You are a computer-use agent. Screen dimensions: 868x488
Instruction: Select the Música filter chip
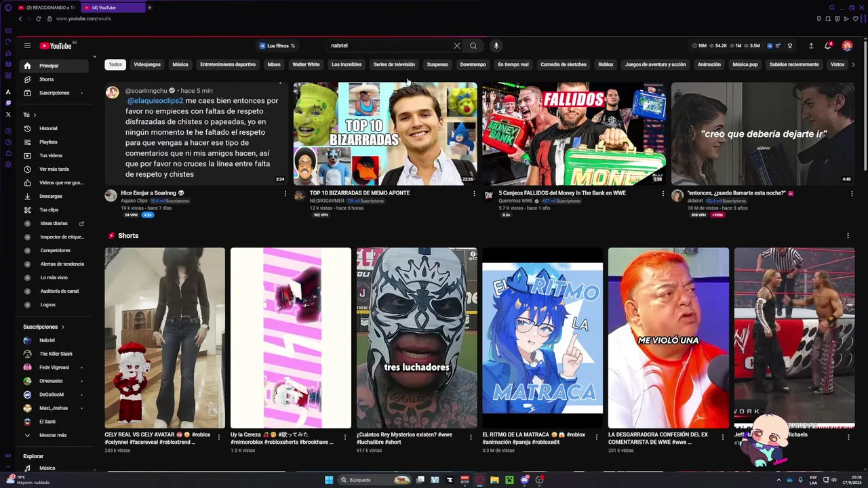click(180, 64)
